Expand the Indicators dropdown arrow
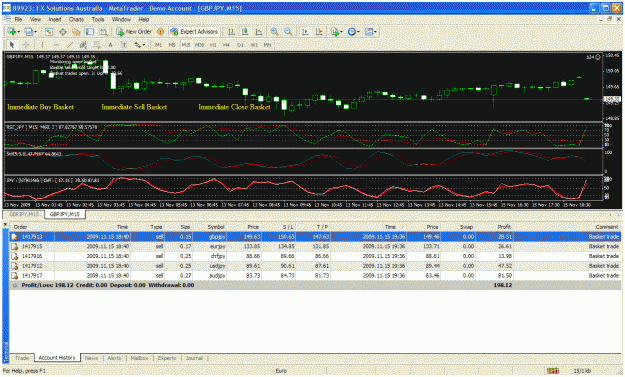625x377 pixels. 341,32
